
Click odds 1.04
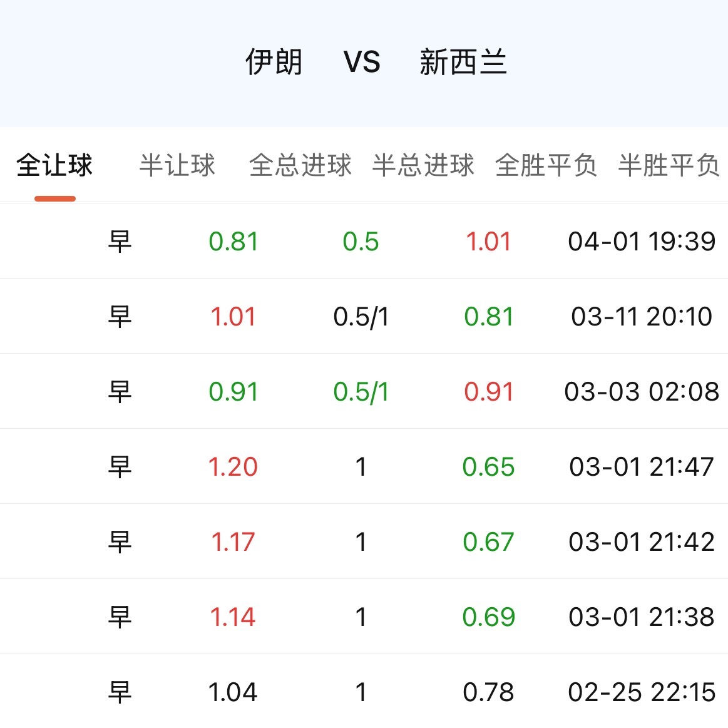233,692
